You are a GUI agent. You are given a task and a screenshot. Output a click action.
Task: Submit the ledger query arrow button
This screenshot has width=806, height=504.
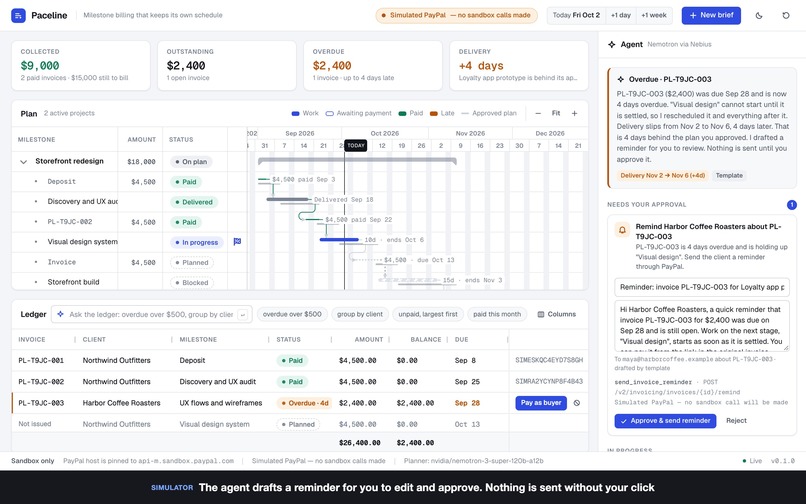pyautogui.click(x=243, y=314)
